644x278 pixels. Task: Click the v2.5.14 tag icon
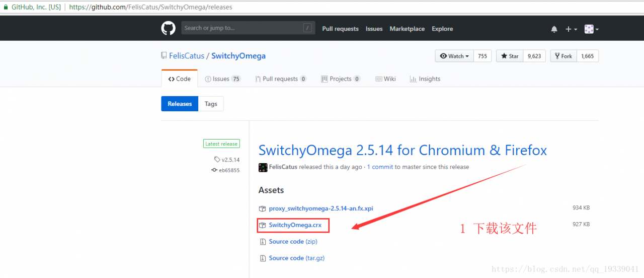(x=217, y=160)
